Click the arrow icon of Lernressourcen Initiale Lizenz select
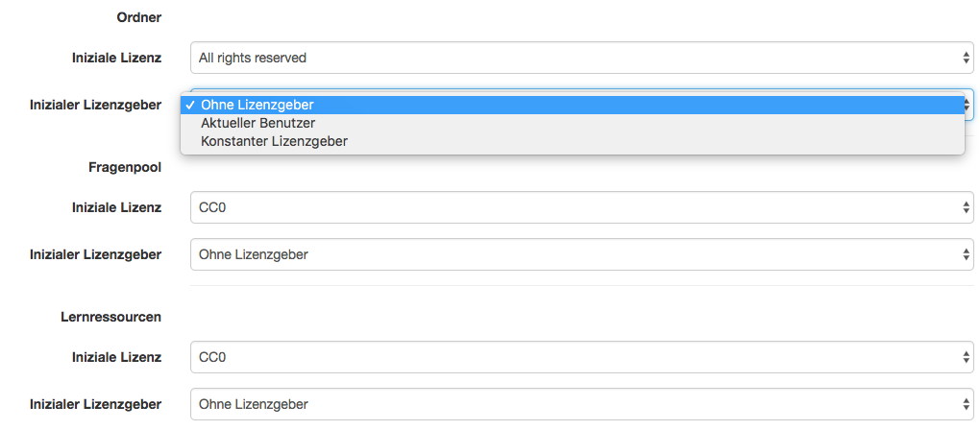The image size is (980, 430). tap(967, 357)
